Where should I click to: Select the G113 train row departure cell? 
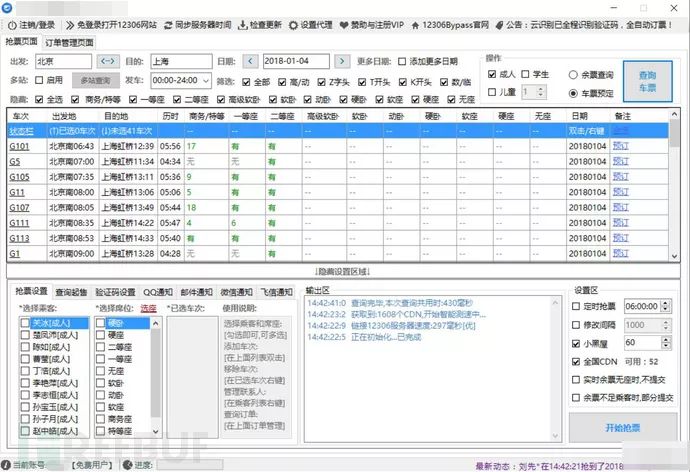pyautogui.click(x=72, y=238)
